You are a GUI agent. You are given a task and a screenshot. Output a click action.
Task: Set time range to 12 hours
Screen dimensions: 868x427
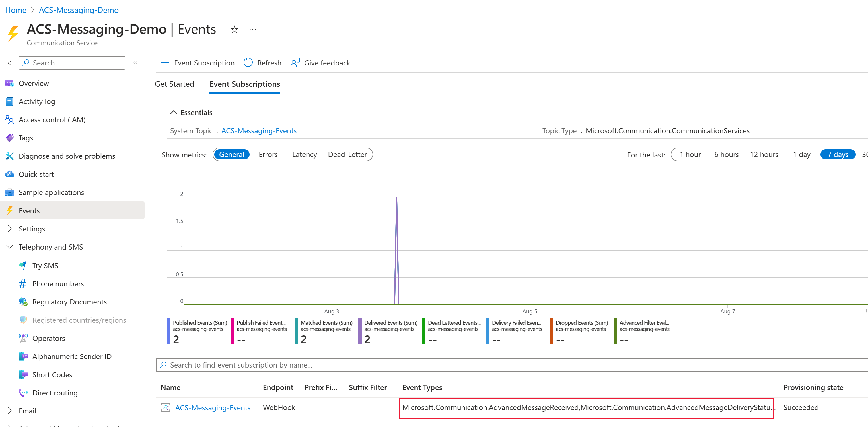(x=764, y=154)
